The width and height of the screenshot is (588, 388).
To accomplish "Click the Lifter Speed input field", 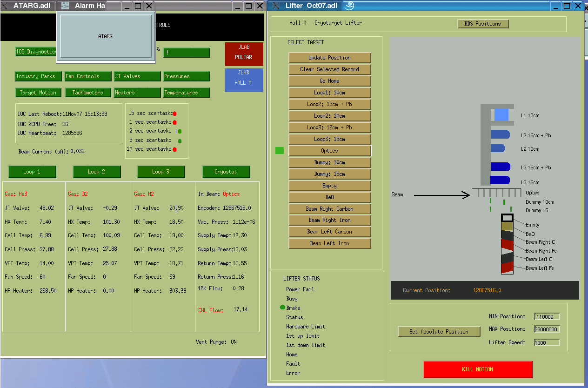I will [547, 342].
